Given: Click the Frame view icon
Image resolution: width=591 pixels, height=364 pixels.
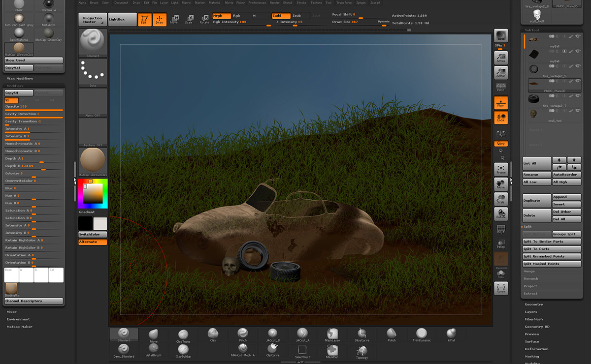Looking at the screenshot, I should (501, 169).
